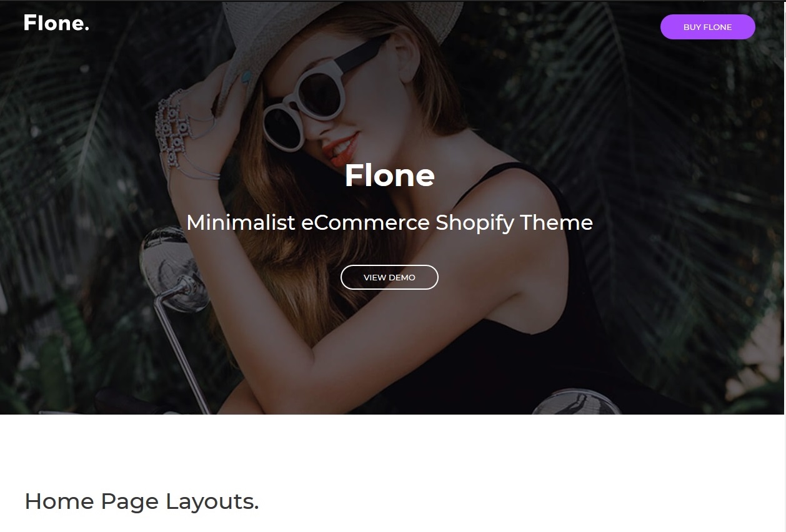Image resolution: width=786 pixels, height=532 pixels.
Task: Click the blue ring on the woman's finger
Action: coord(246,77)
